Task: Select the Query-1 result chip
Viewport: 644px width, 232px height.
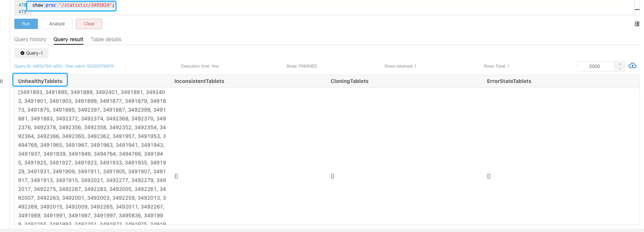Action: 31,53
